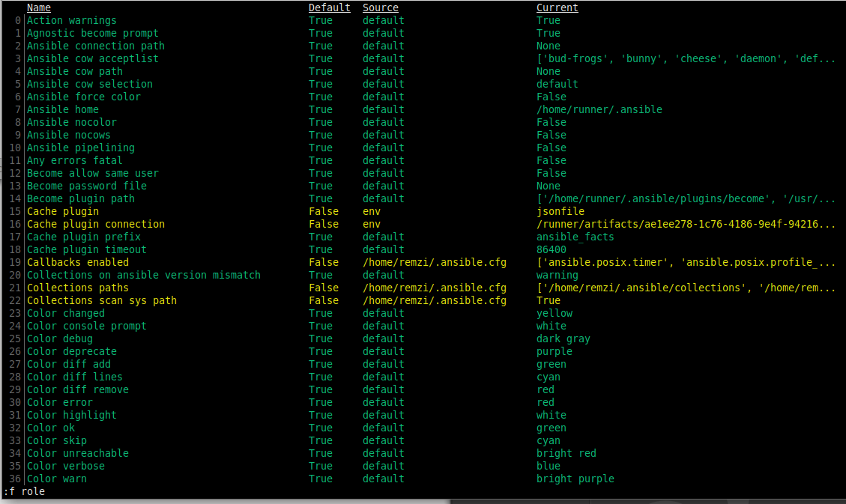Select the Ansible cow acceptlist entry
Viewport: 846px width, 504px height.
point(92,58)
